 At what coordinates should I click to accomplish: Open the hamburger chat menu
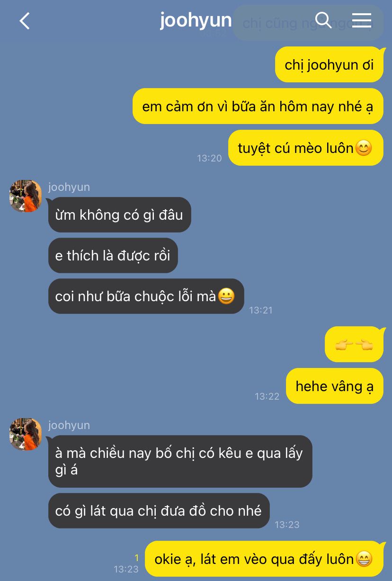[362, 20]
